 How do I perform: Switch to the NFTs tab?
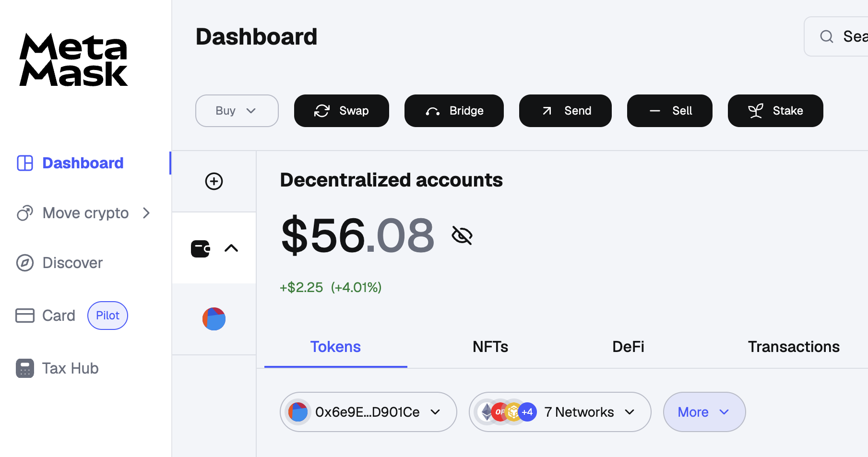coord(490,347)
